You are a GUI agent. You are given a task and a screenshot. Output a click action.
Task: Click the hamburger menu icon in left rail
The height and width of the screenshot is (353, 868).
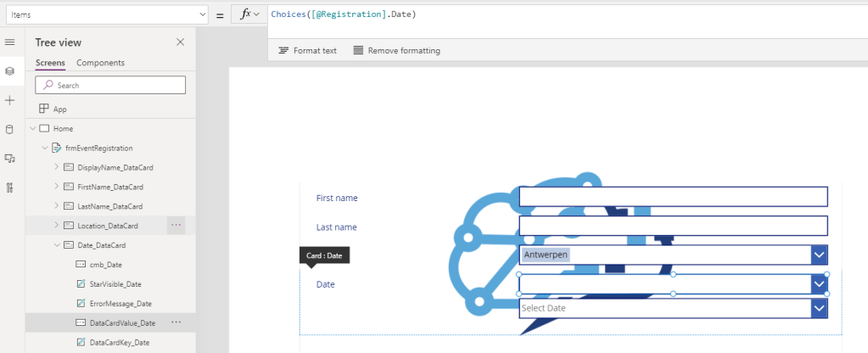pos(10,42)
